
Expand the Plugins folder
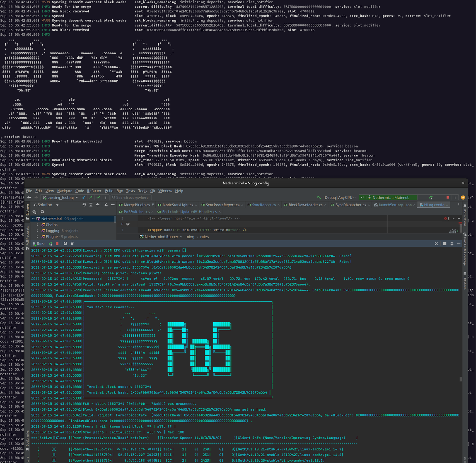[x=38, y=237]
